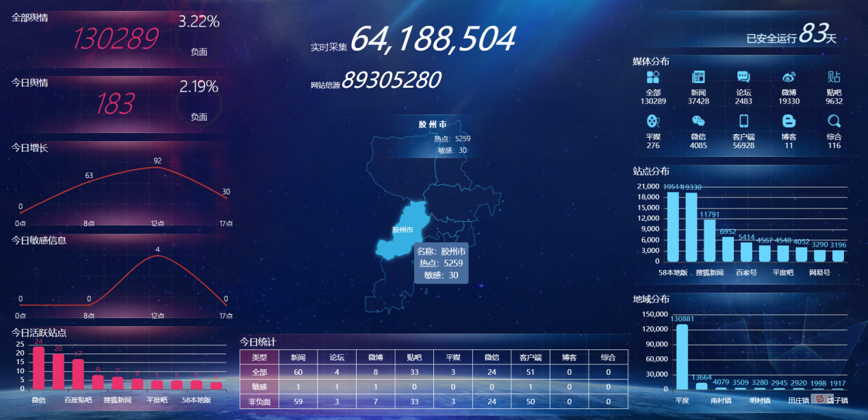
Task: Open the 博客 Blogger icon
Action: 789,121
